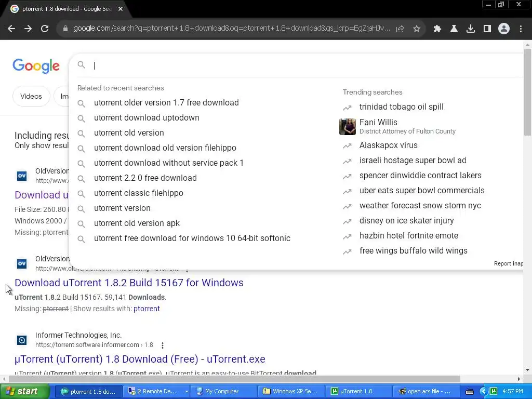Open the site security lock icon
The image size is (532, 399).
65,29
